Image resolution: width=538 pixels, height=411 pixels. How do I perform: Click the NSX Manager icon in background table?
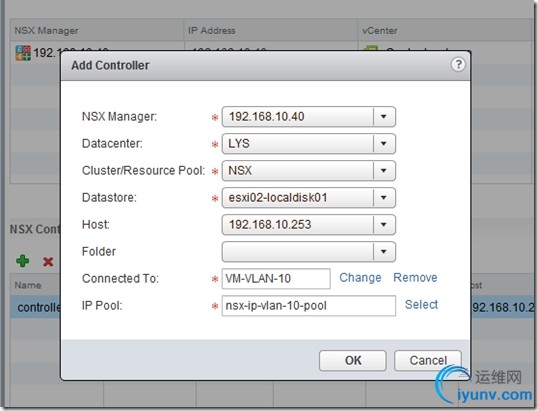[23, 53]
